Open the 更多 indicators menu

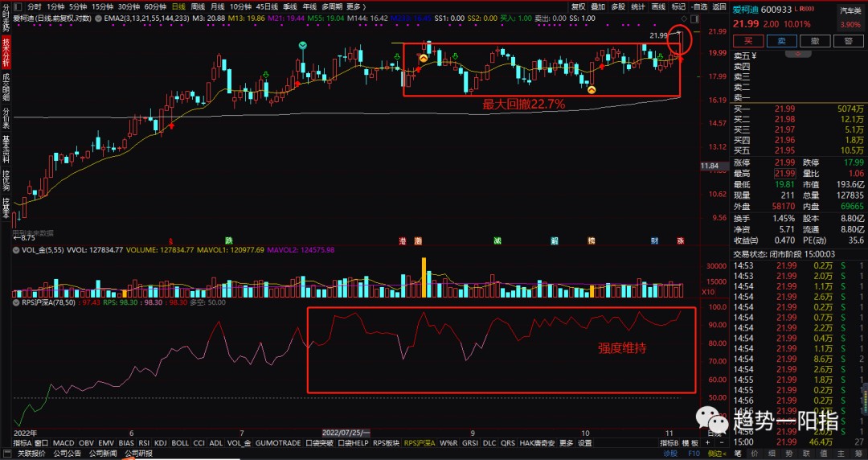(x=567, y=443)
